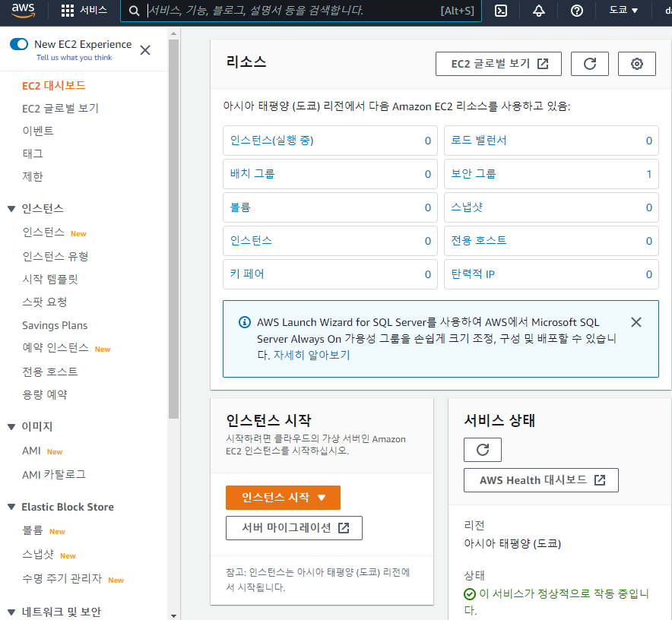672x620 pixels.
Task: Collapse the Elastic Block Store section
Action: (11, 507)
